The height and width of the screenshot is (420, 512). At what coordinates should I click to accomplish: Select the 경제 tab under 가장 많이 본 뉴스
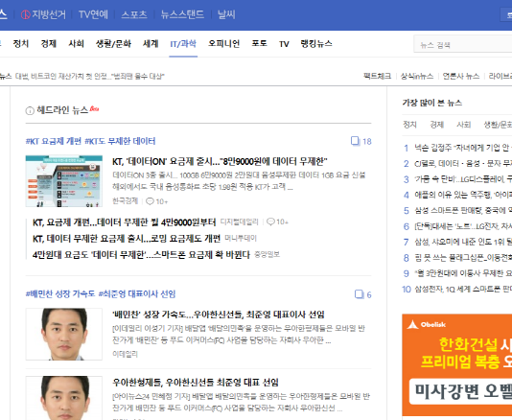tap(436, 125)
